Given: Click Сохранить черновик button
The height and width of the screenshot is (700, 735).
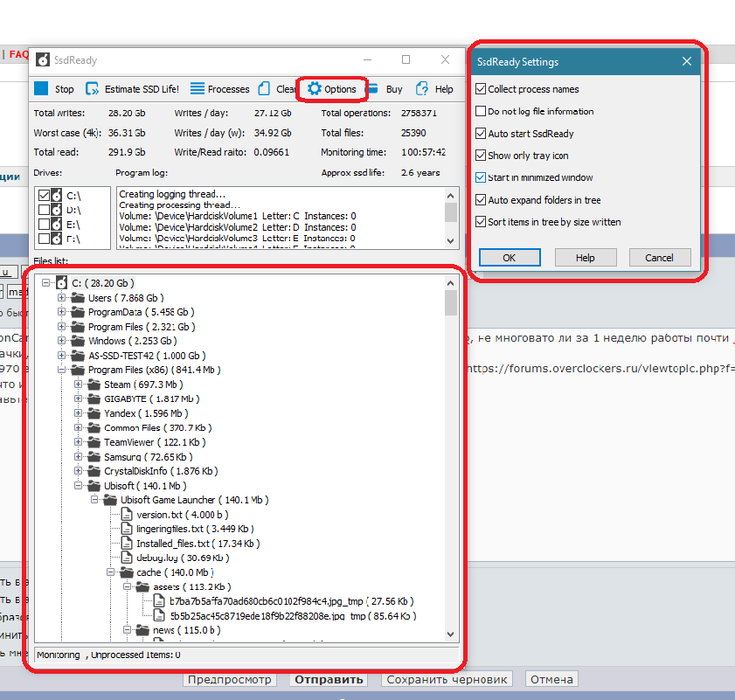Looking at the screenshot, I should 447,679.
